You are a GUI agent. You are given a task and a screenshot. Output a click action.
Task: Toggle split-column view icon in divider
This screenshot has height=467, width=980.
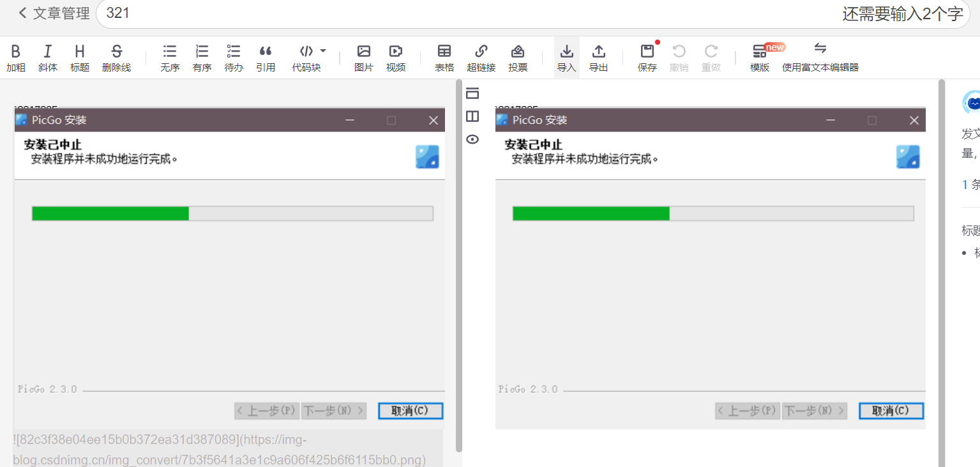[472, 116]
